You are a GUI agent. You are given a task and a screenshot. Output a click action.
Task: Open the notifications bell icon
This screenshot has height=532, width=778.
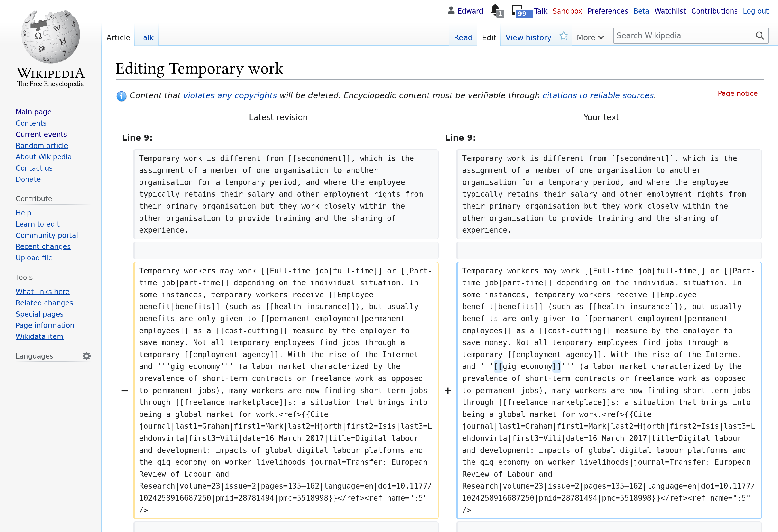495,10
